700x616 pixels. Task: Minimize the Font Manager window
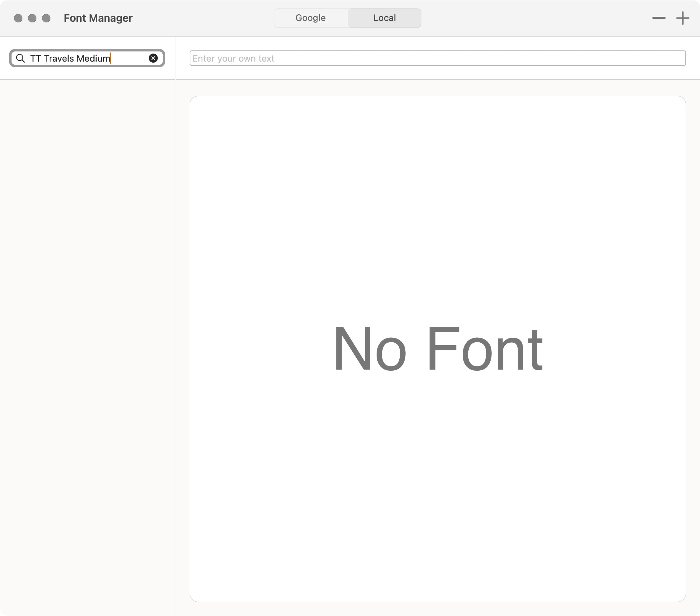pyautogui.click(x=32, y=18)
